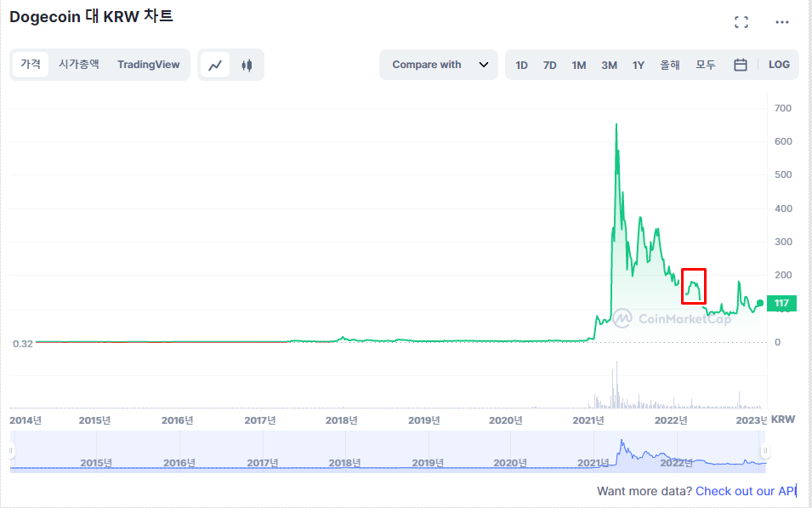Click the Dogecoin 대 KRW 차트 heading
The image size is (812, 508).
[91, 16]
